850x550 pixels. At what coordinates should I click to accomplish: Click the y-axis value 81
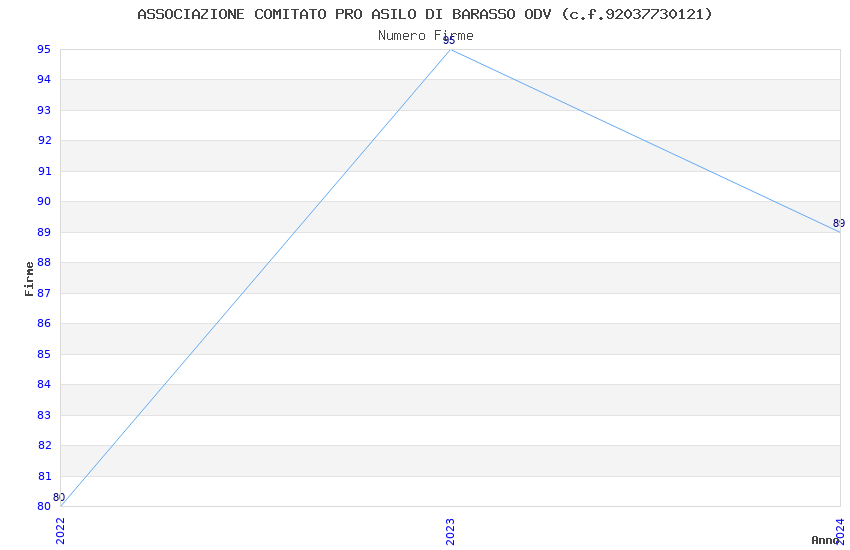click(x=44, y=476)
